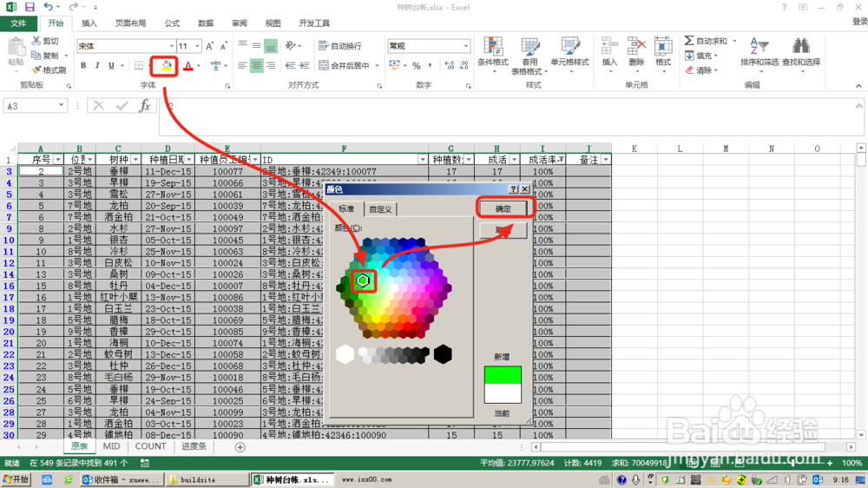Pick the large white hexagon swatch
868x488 pixels.
click(345, 354)
